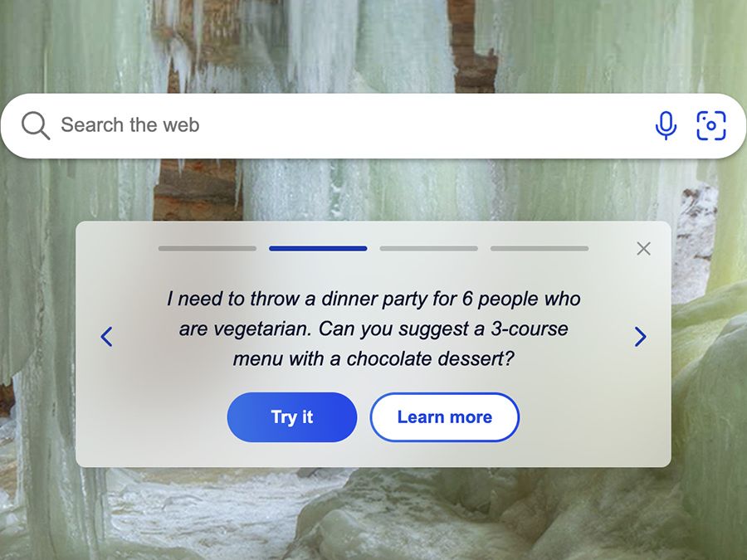This screenshot has width=747, height=560.
Task: Select the first gray slide indicator bar
Action: (207, 249)
